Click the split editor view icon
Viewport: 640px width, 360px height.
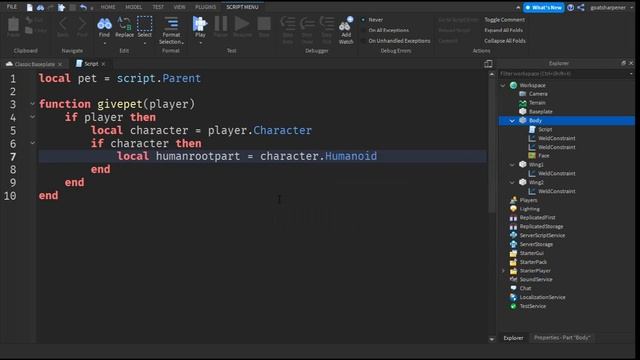point(488,64)
